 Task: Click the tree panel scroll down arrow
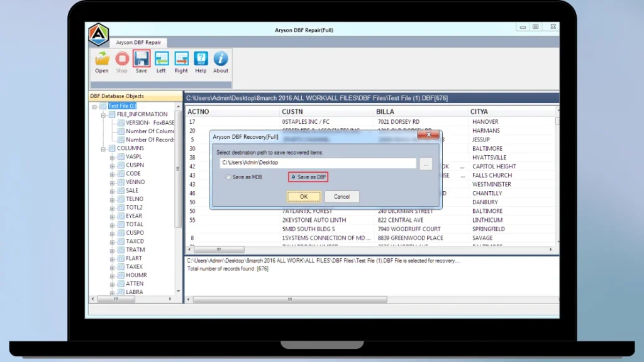click(178, 291)
